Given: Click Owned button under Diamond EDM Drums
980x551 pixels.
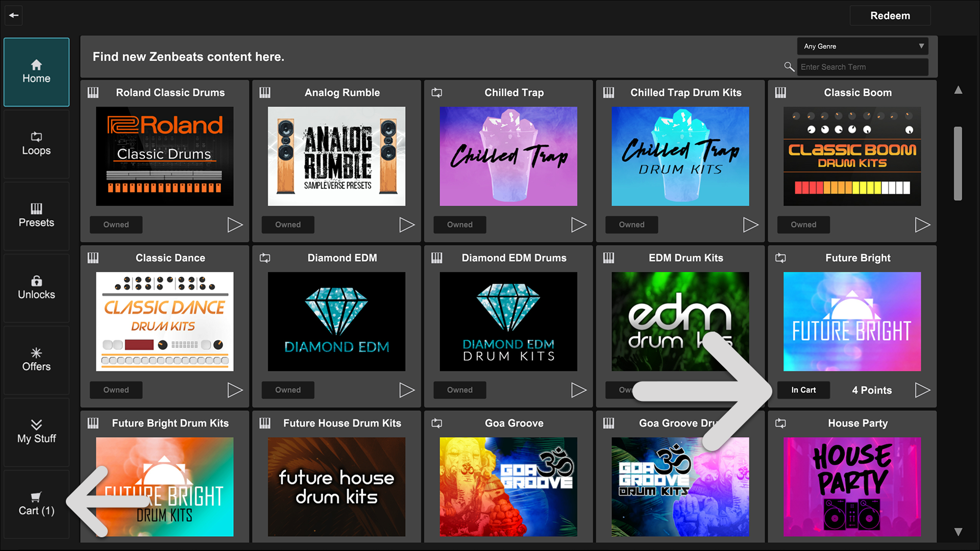Looking at the screenshot, I should [460, 390].
